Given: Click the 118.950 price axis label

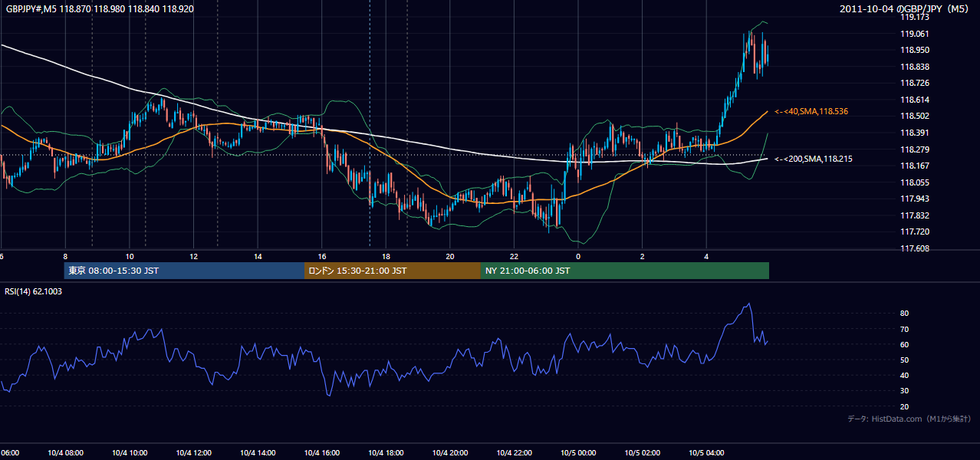Looking at the screenshot, I should 915,50.
